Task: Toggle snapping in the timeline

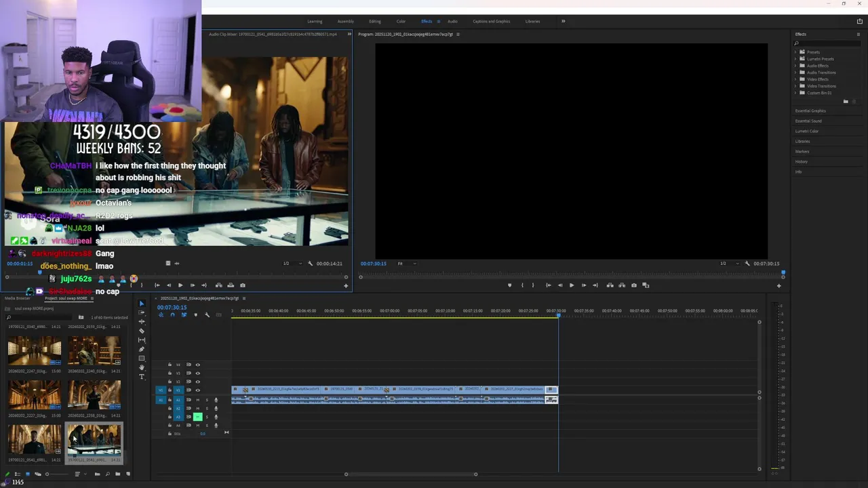Action: click(172, 314)
